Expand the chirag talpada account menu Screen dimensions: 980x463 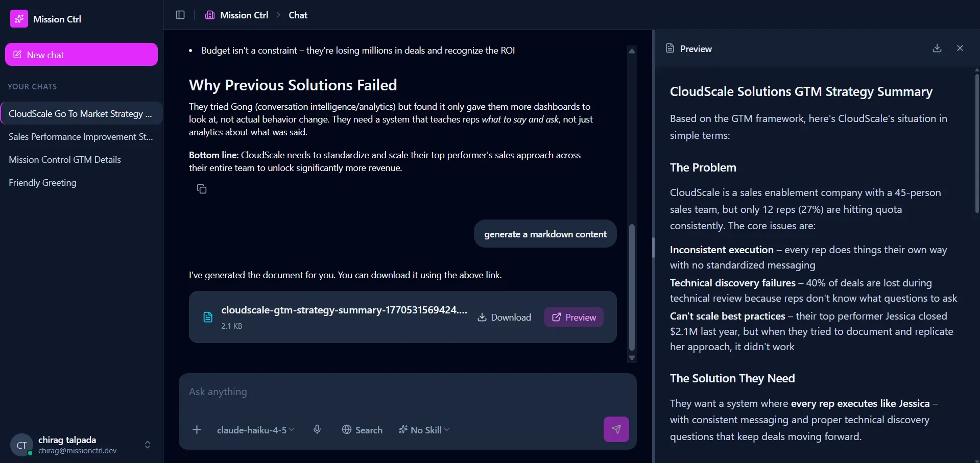coord(147,445)
